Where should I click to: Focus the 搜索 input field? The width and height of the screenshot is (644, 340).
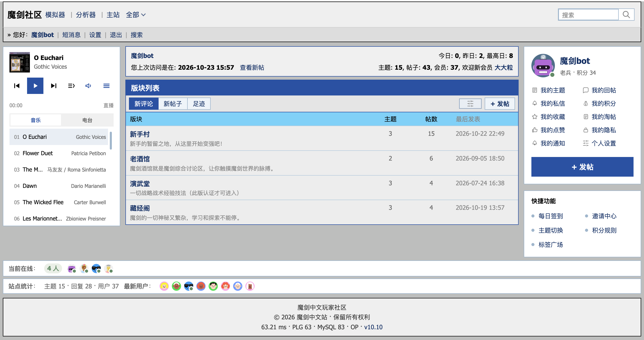[x=588, y=15]
